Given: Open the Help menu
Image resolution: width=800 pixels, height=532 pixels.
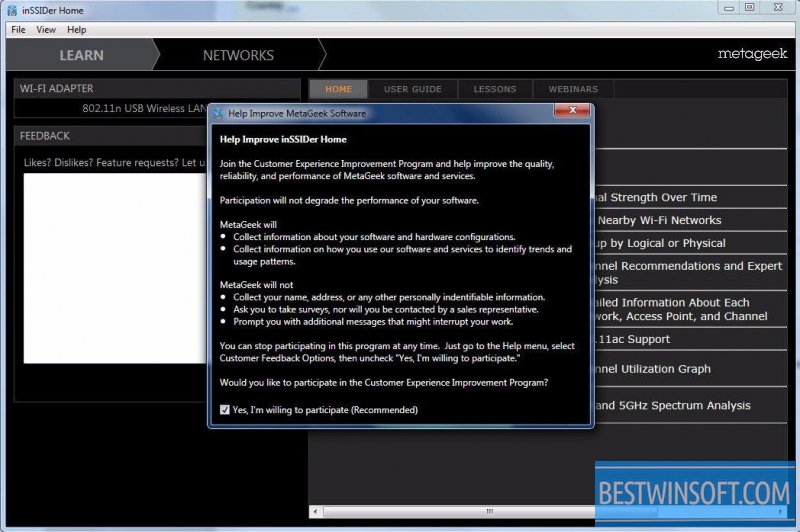Looking at the screenshot, I should [77, 30].
